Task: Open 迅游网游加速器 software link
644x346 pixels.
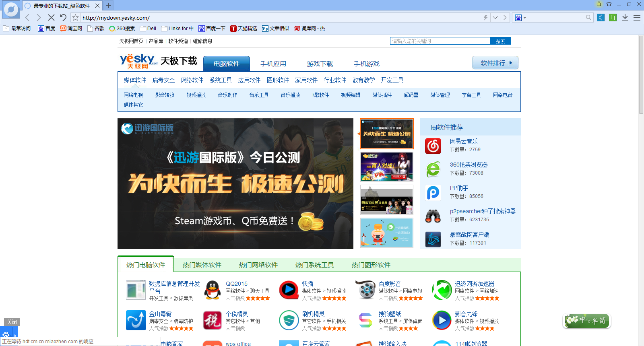Action: click(475, 284)
